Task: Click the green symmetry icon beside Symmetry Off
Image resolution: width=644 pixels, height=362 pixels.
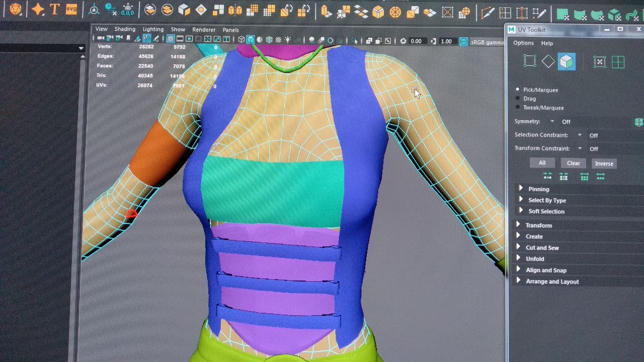Action: pos(639,122)
